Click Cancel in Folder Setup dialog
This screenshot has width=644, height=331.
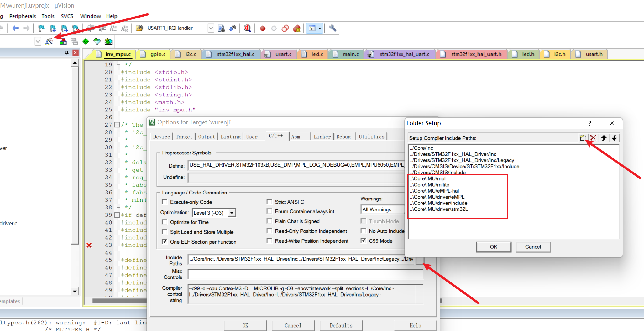click(x=533, y=247)
